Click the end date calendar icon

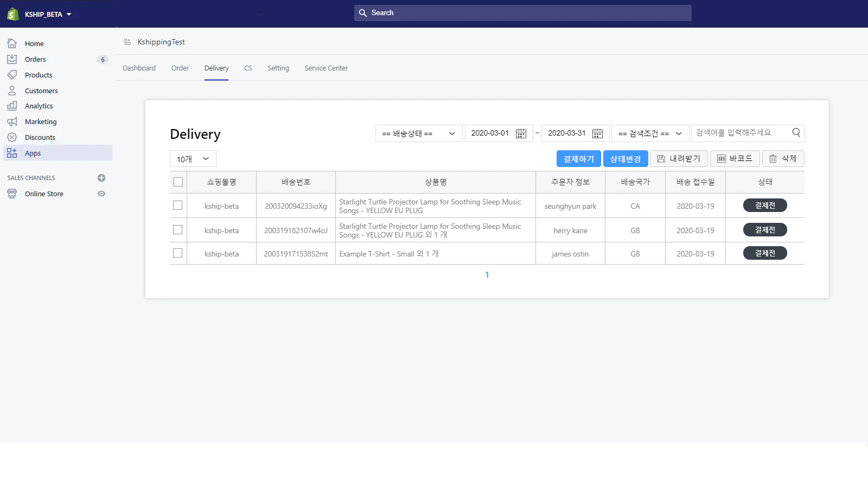click(x=597, y=133)
